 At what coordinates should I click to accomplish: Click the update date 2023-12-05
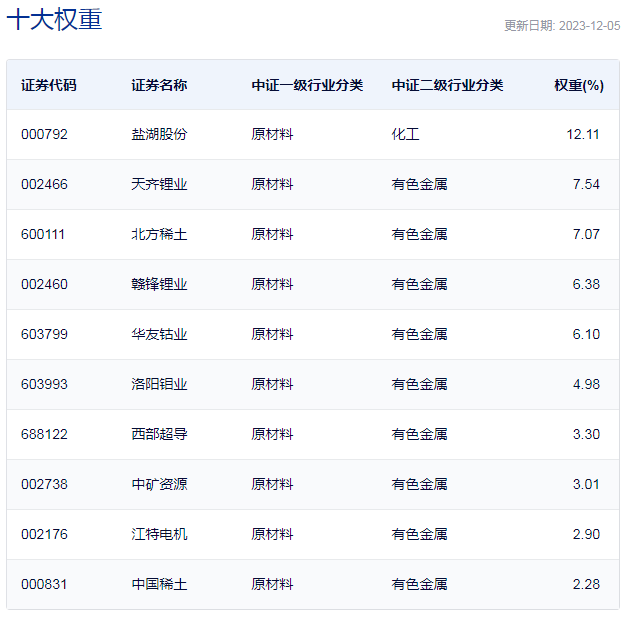tap(589, 26)
